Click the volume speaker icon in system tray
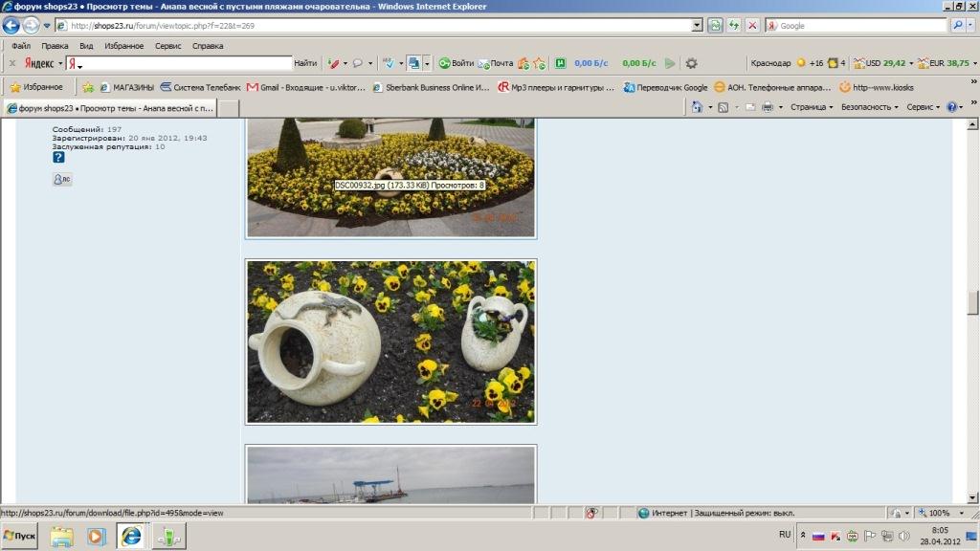This screenshot has height=551, width=980. [x=903, y=536]
